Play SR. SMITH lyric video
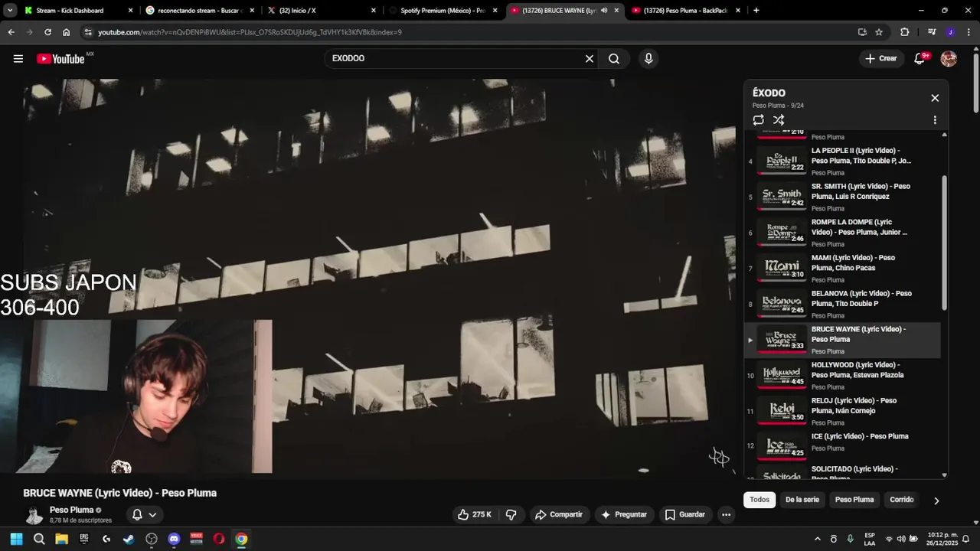The width and height of the screenshot is (980, 551). coord(842,197)
